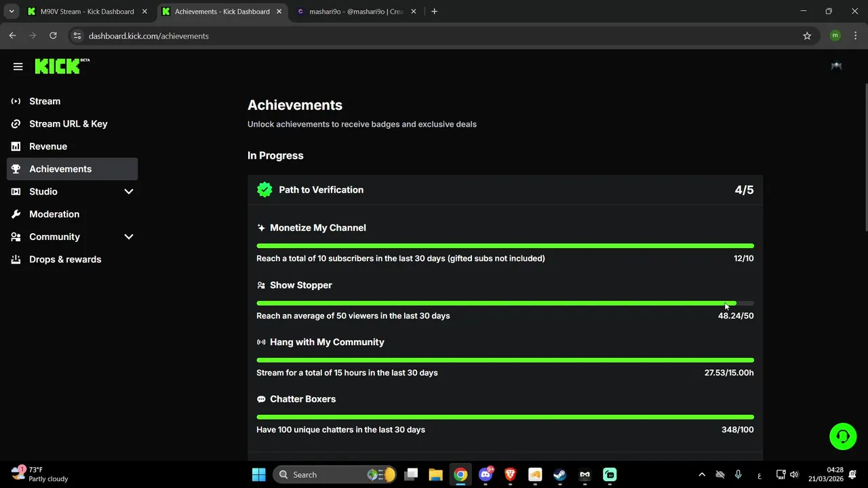The image size is (868, 488).
Task: Click the Show Stopper progress bar
Action: coord(505,303)
